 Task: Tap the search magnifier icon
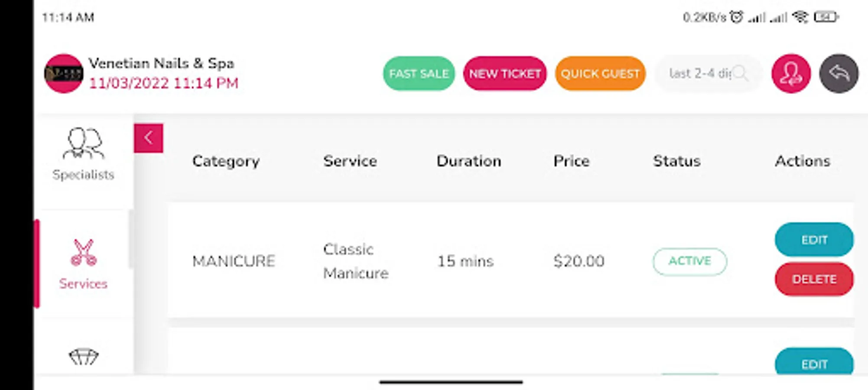pos(741,73)
